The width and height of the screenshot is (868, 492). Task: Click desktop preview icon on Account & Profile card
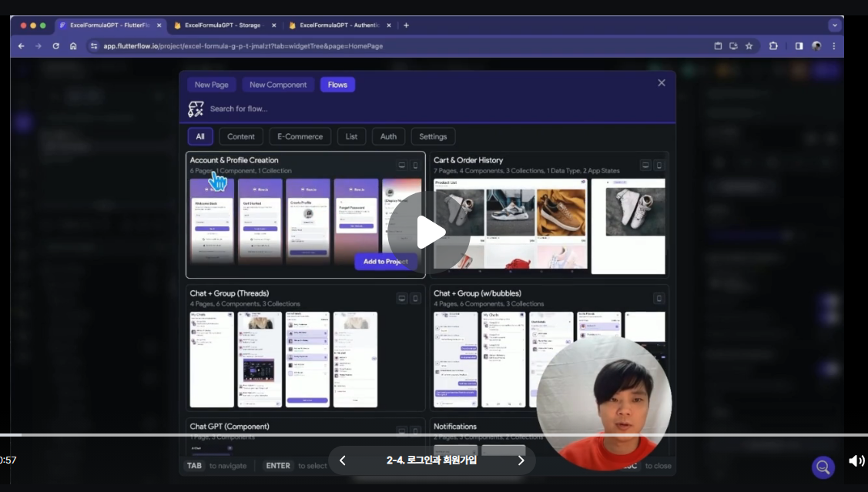(x=402, y=165)
